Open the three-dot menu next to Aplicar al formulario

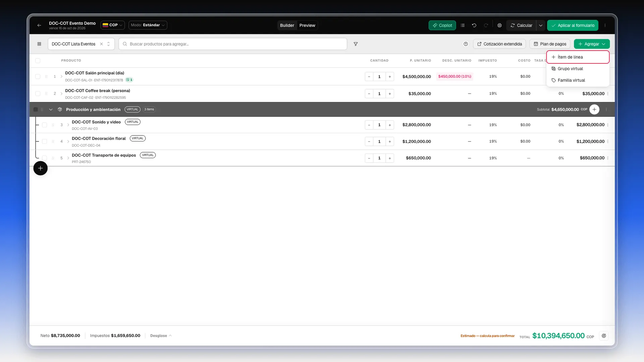click(605, 25)
